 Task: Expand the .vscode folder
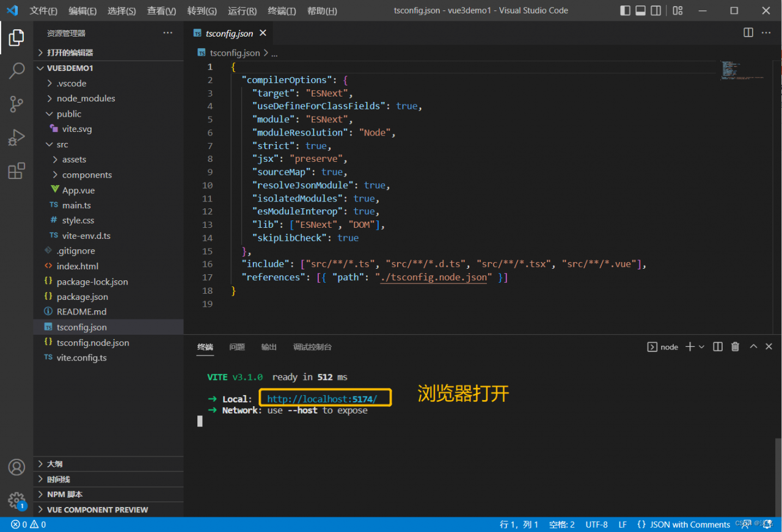tap(109, 83)
